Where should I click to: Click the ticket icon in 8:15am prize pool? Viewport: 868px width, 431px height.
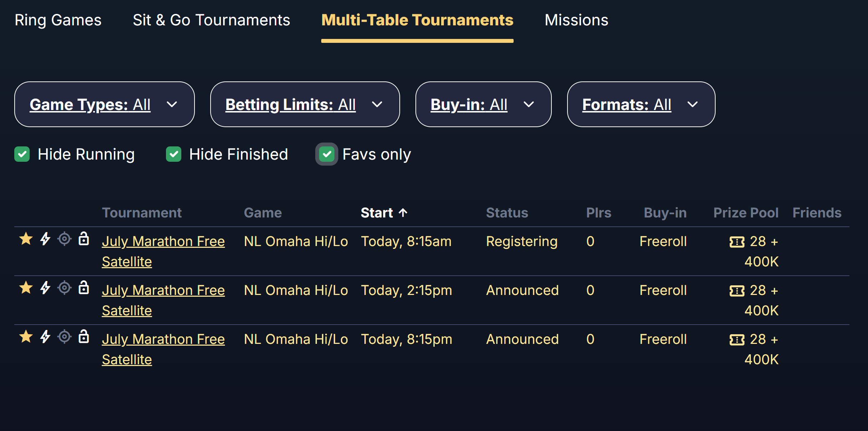(x=737, y=242)
